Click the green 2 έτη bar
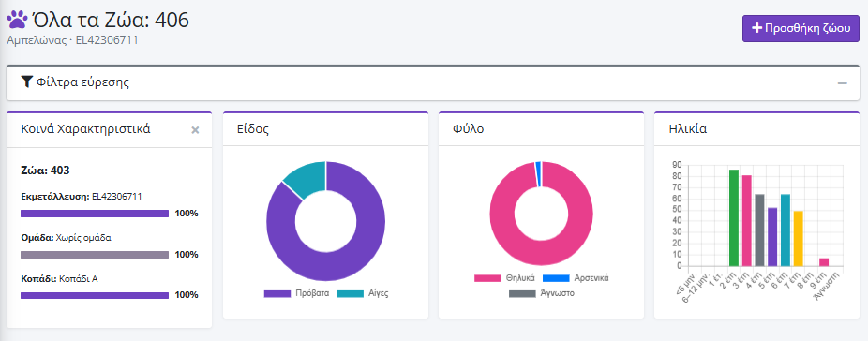Viewport: 868px width, 341px height. tap(734, 217)
